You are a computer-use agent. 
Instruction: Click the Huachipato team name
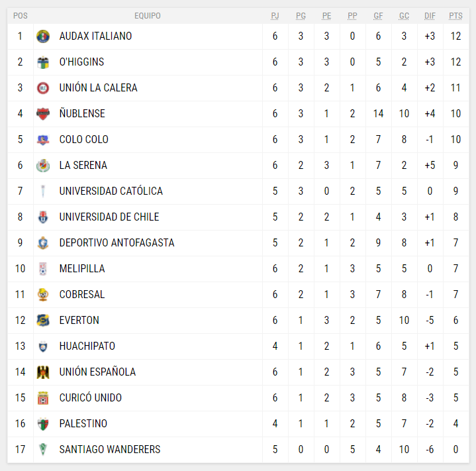coord(87,346)
